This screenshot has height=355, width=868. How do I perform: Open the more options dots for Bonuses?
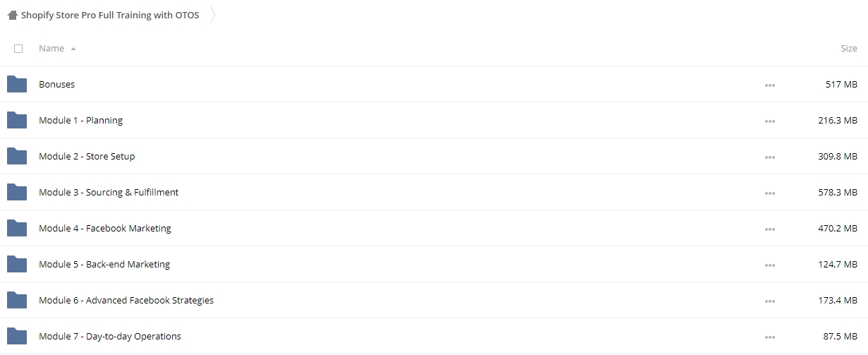click(769, 85)
